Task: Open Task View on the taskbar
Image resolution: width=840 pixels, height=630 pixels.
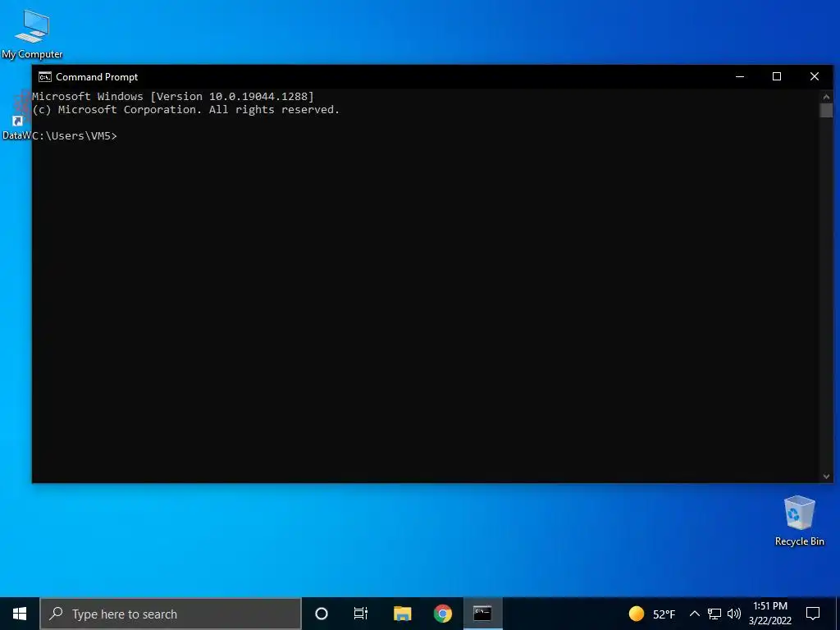Action: tap(361, 614)
